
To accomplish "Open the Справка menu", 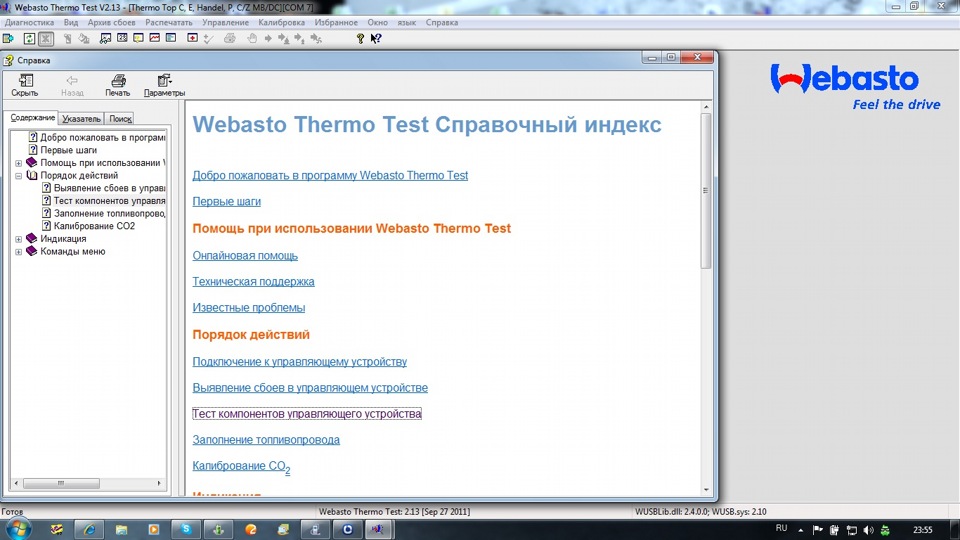I will [442, 23].
